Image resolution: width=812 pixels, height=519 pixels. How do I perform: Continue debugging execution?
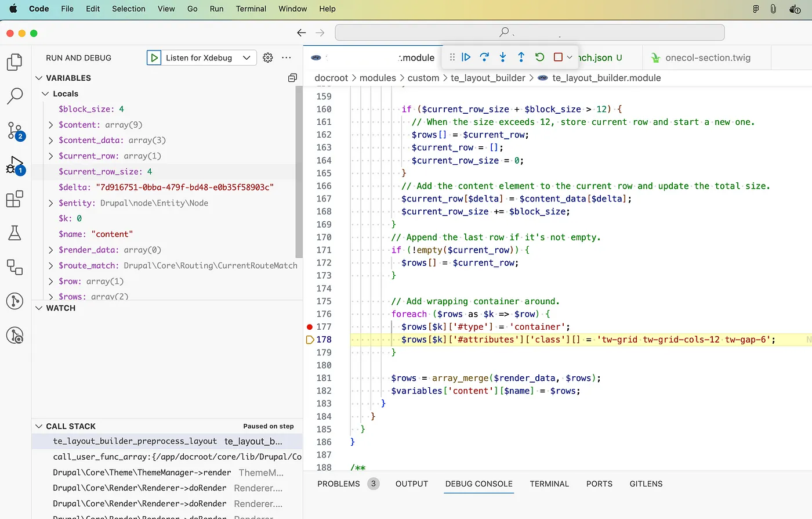coord(466,57)
